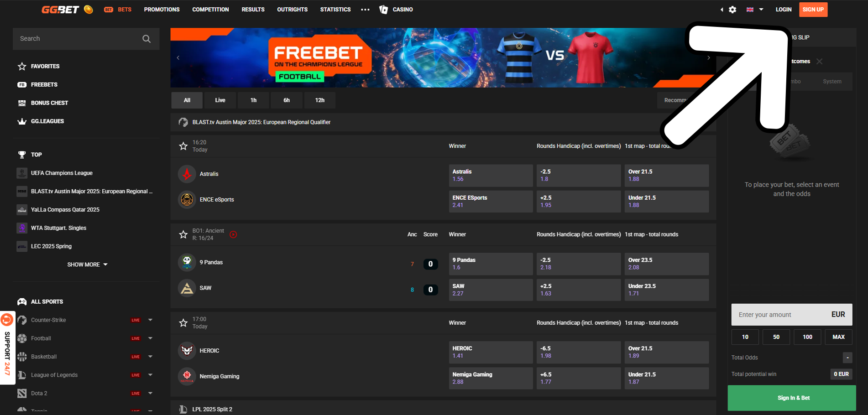Expand the Counter-Strike sport category
This screenshot has width=868, height=415.
(x=150, y=320)
